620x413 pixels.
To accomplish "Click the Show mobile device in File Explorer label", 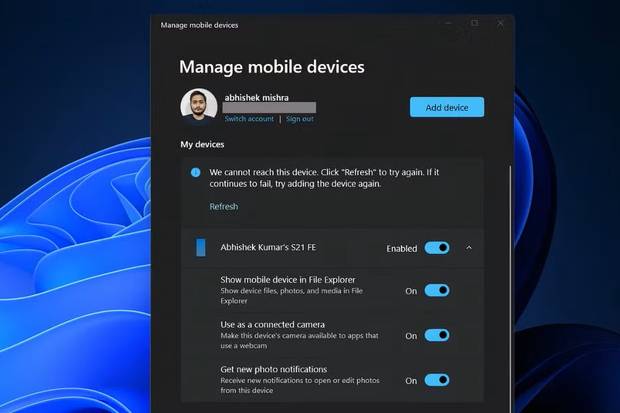I will tap(288, 280).
